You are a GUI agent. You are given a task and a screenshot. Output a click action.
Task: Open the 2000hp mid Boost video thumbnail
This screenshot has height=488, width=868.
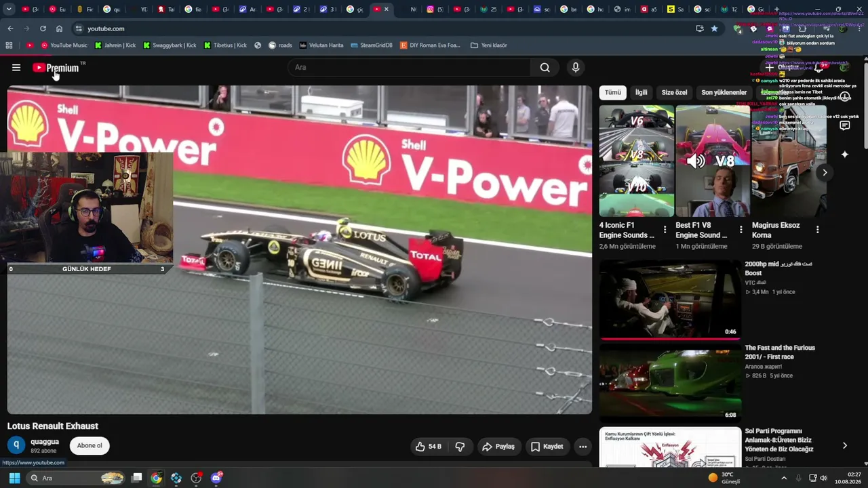(x=670, y=300)
